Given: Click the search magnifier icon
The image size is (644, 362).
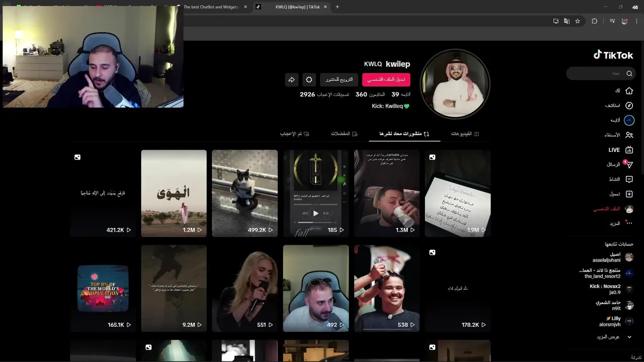Looking at the screenshot, I should coord(629,73).
